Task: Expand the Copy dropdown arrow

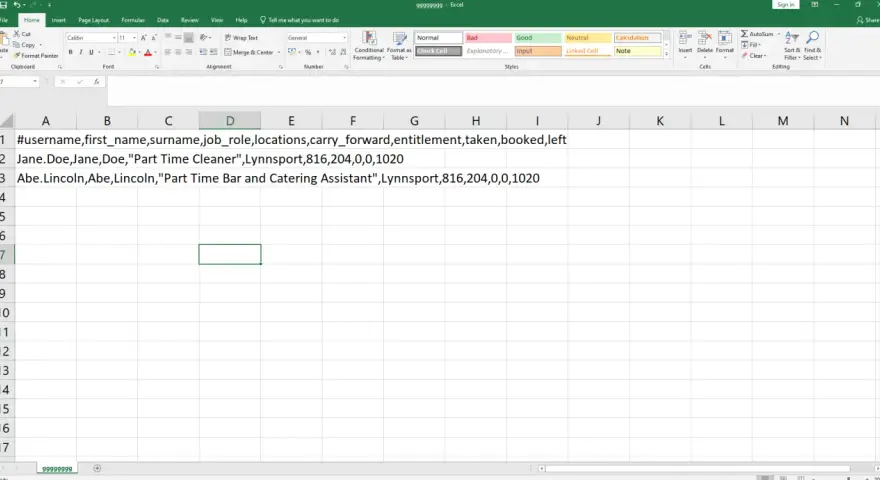Action: tap(40, 45)
